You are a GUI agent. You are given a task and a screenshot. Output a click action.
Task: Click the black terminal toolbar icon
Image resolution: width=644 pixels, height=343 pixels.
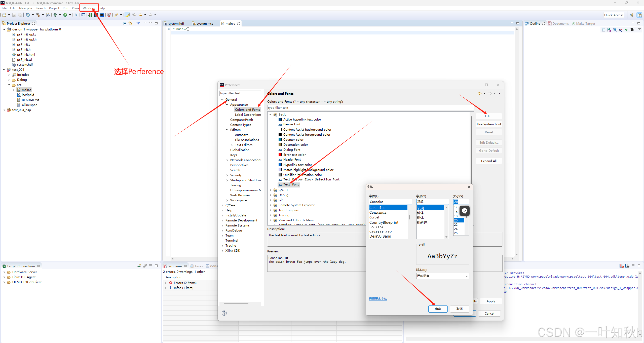tap(102, 15)
